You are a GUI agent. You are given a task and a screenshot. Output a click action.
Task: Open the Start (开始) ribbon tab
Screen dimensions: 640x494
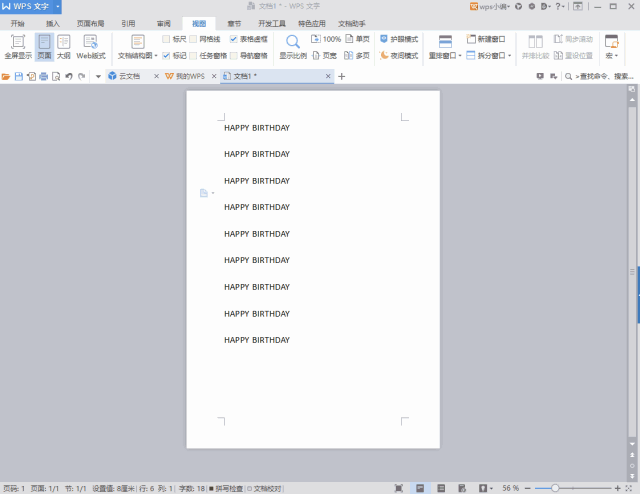(x=18, y=24)
